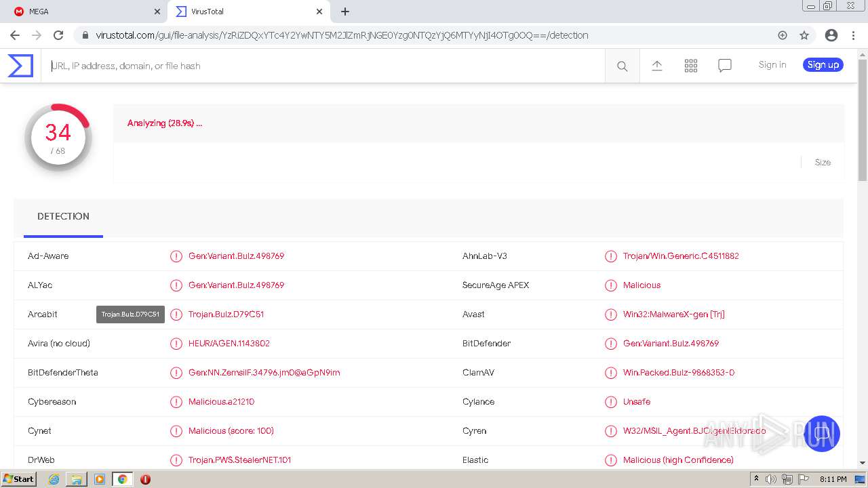The height and width of the screenshot is (488, 868).
Task: Reload the page
Action: tap(58, 35)
